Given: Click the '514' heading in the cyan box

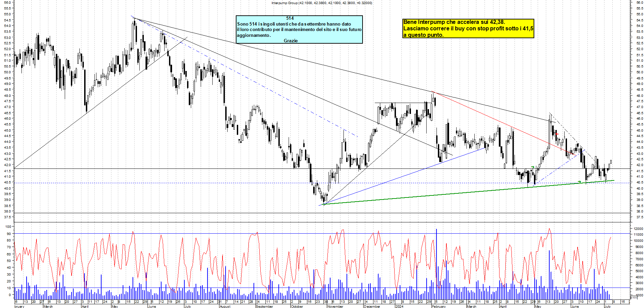Looking at the screenshot, I should pyautogui.click(x=290, y=18).
